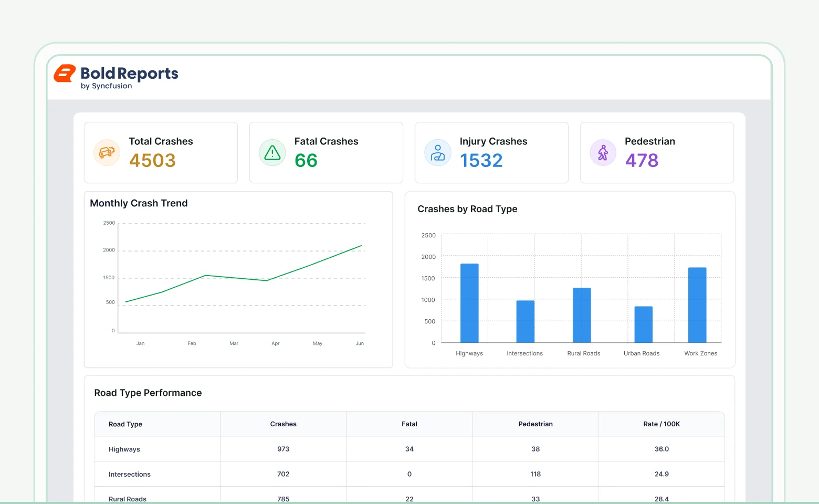Select the Intersections bar in chart
The height and width of the screenshot is (504, 819).
[526, 321]
